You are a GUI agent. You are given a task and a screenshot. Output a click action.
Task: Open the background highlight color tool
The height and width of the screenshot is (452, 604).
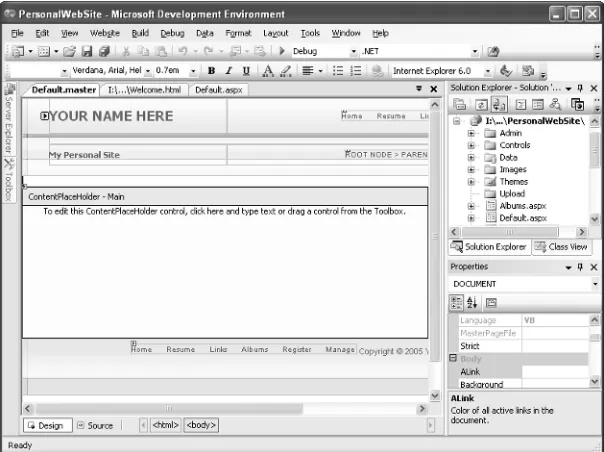tap(285, 71)
